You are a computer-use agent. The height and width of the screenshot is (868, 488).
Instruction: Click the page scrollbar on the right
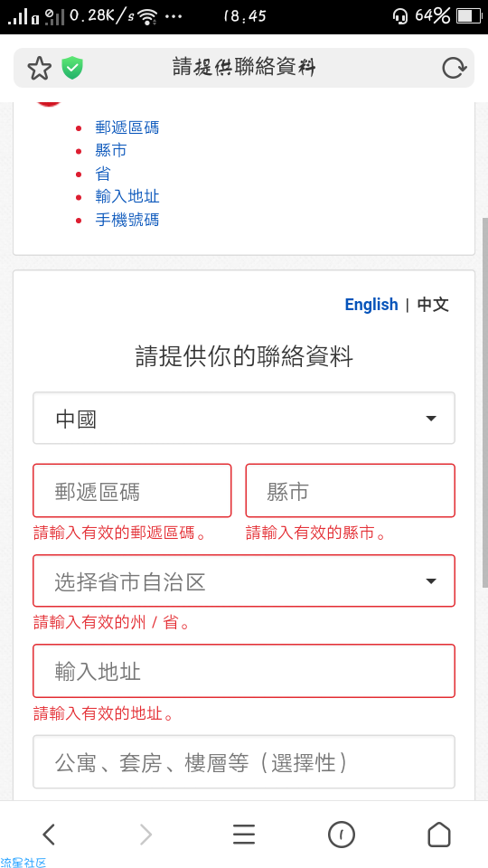[x=484, y=403]
